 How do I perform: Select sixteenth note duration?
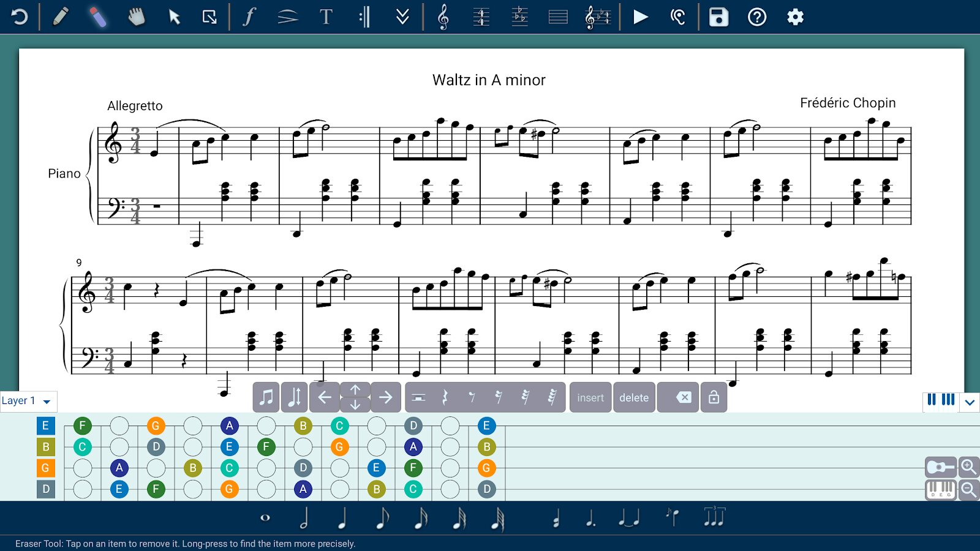(421, 518)
